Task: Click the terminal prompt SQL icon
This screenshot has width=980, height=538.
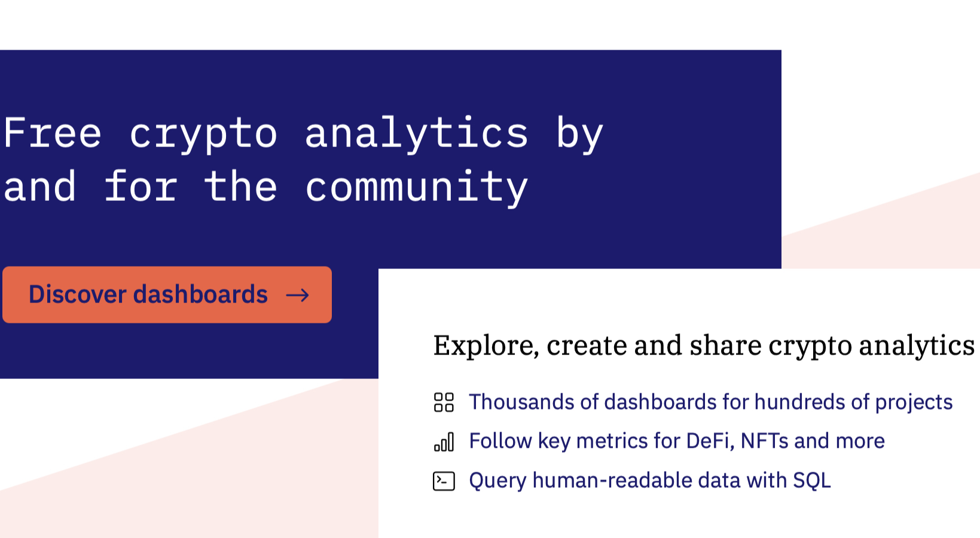Action: (x=444, y=481)
